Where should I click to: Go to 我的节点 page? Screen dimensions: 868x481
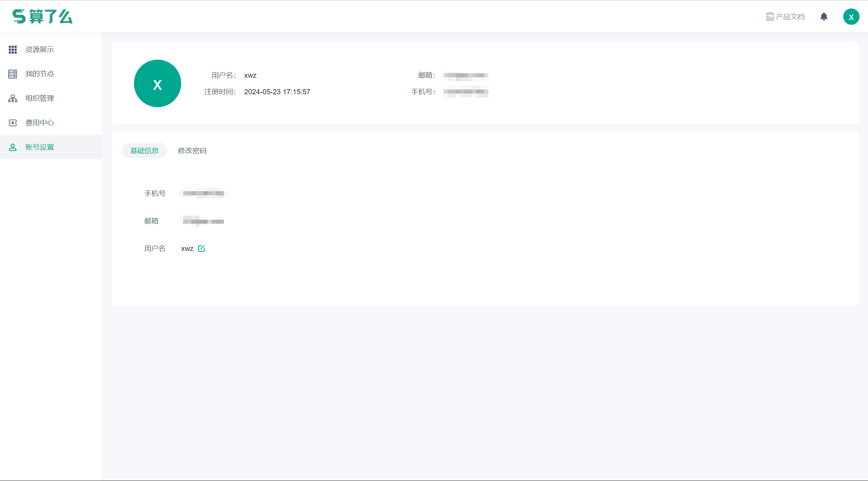[x=40, y=74]
